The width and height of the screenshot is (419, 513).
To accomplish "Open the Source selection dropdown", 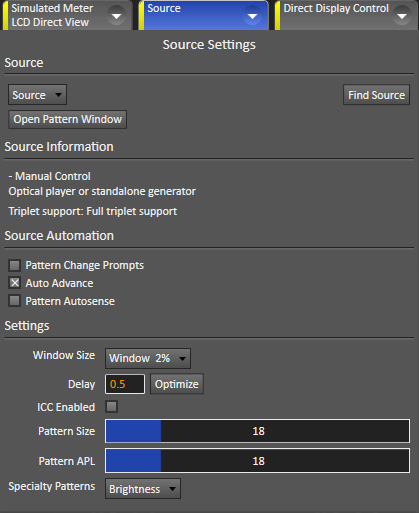I will click(x=37, y=95).
